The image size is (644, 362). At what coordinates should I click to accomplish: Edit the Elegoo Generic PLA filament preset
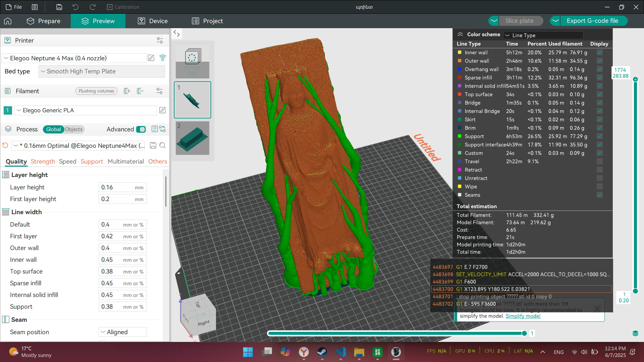pos(162,110)
